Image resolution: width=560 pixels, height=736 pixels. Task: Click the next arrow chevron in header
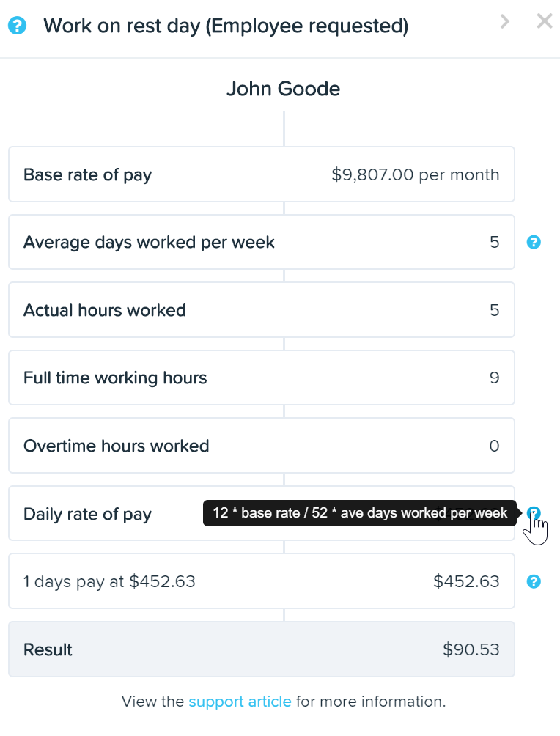pos(504,21)
